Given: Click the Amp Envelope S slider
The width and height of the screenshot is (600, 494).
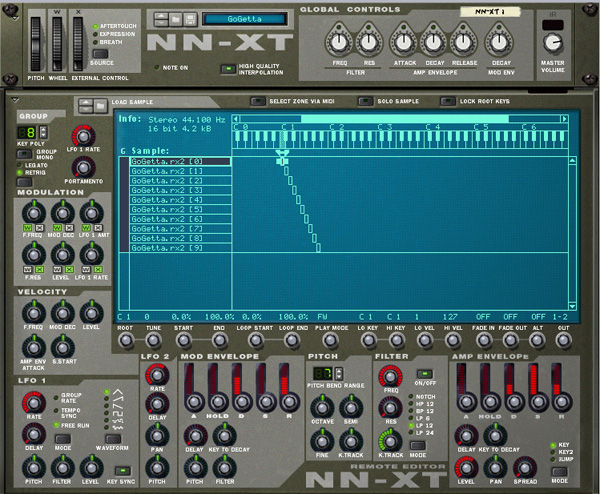Looking at the screenshot, I should click(538, 402).
